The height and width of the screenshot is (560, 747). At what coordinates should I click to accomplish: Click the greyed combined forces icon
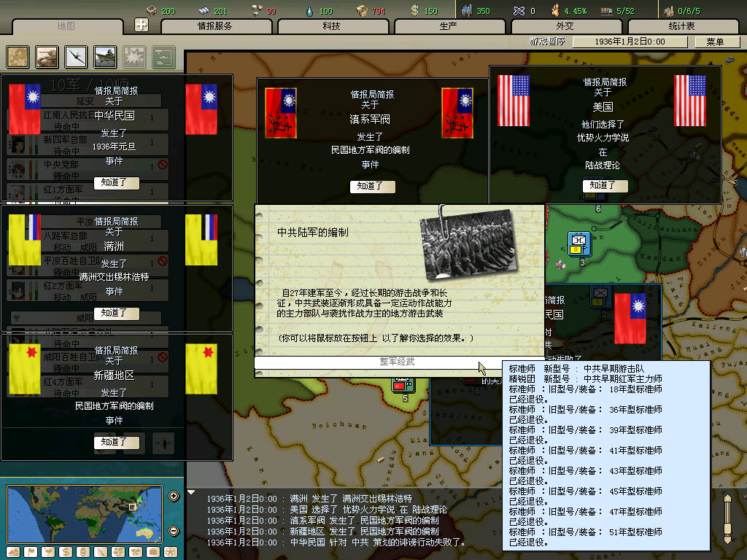click(x=163, y=57)
